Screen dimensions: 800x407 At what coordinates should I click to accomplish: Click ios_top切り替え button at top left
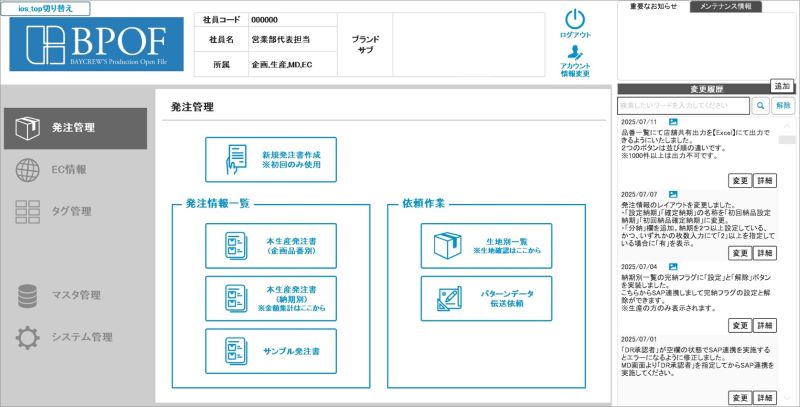point(47,8)
